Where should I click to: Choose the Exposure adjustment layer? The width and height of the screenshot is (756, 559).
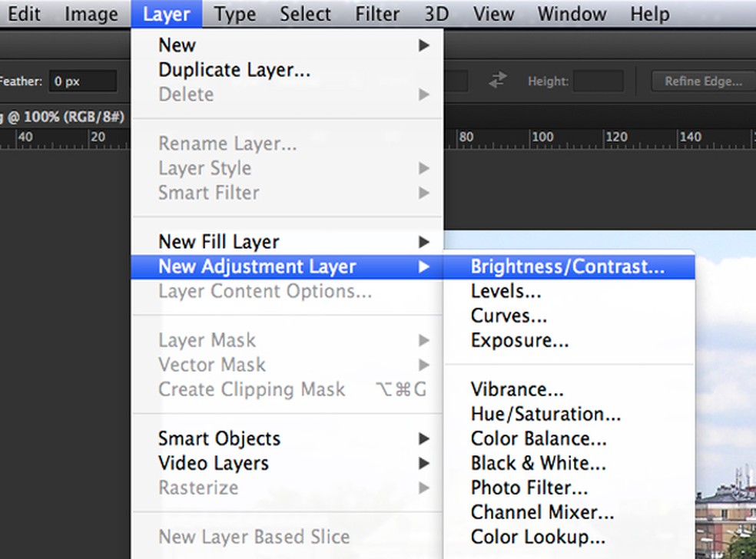(x=519, y=340)
